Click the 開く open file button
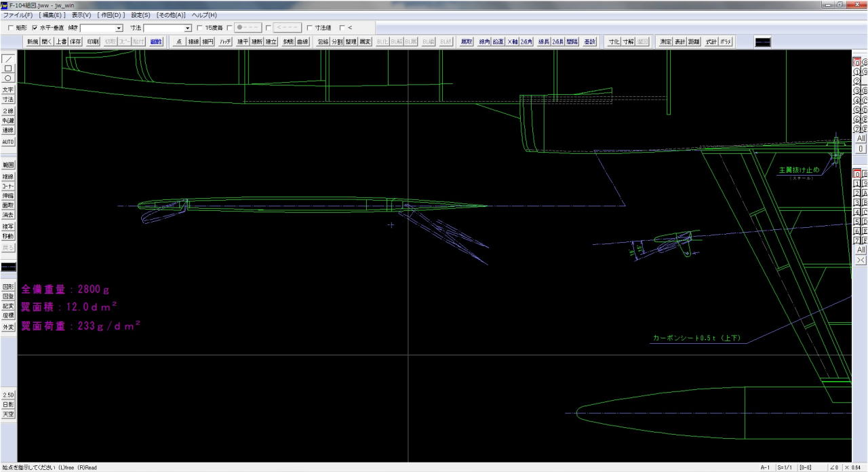 [x=46, y=41]
